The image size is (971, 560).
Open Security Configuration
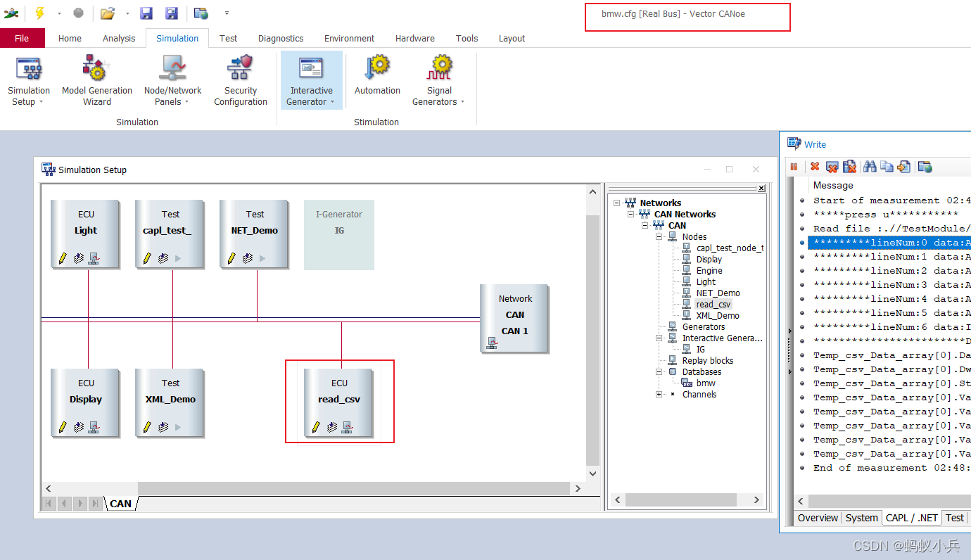point(241,81)
